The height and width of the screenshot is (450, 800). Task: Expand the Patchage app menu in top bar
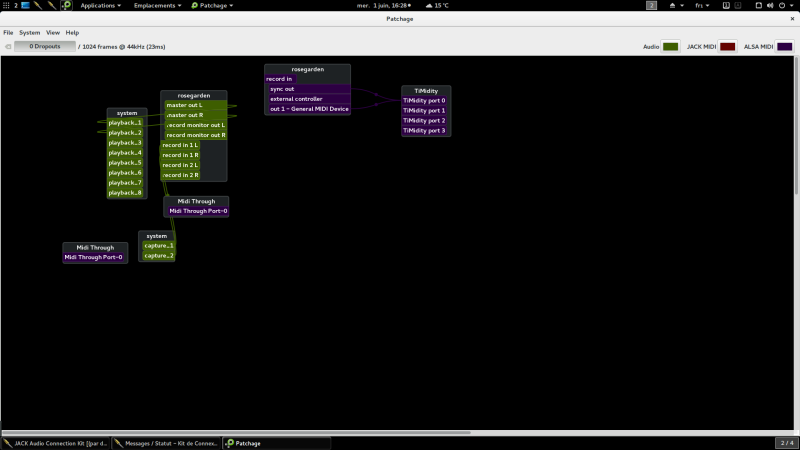212,5
